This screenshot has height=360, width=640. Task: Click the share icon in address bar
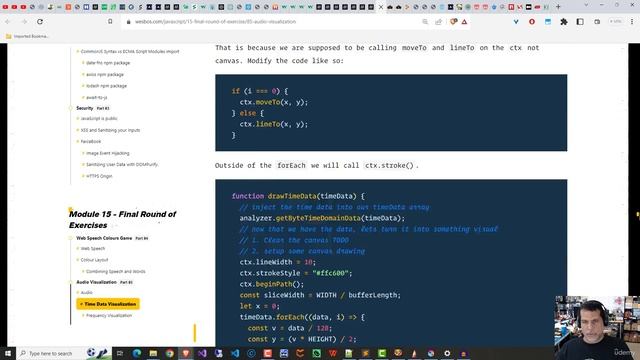[x=438, y=22]
